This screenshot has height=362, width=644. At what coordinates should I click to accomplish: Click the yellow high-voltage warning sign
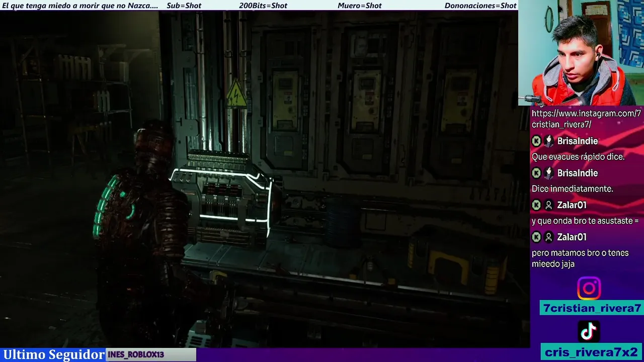(x=236, y=94)
